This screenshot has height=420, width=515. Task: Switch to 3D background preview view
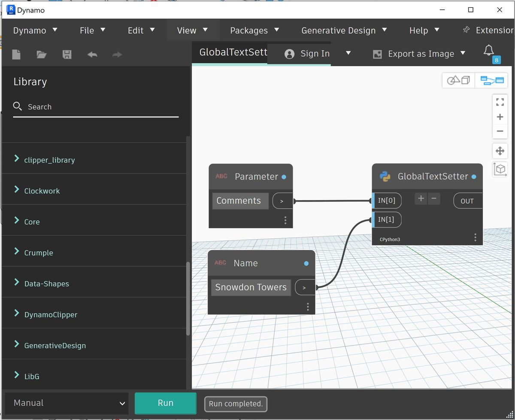click(x=458, y=80)
